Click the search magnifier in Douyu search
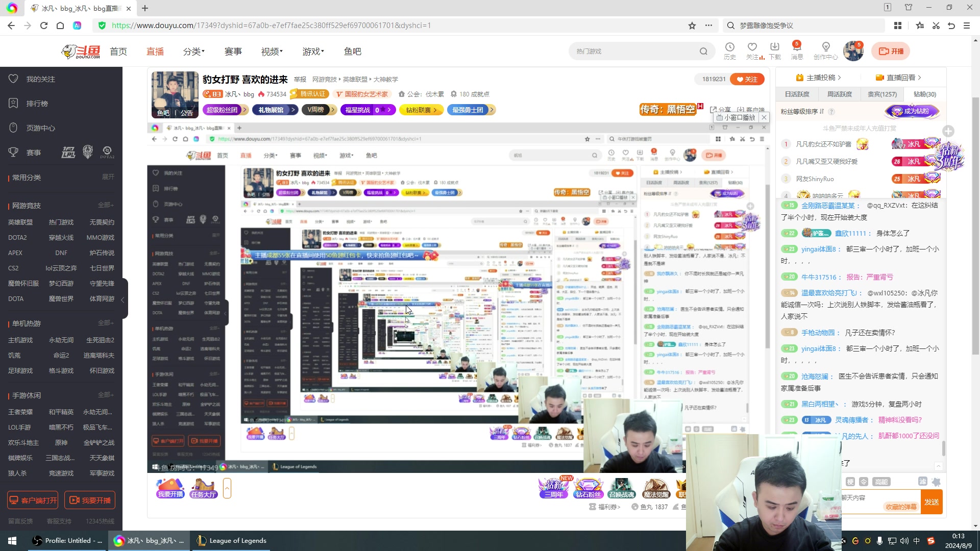This screenshot has height=551, width=980. pos(704,51)
